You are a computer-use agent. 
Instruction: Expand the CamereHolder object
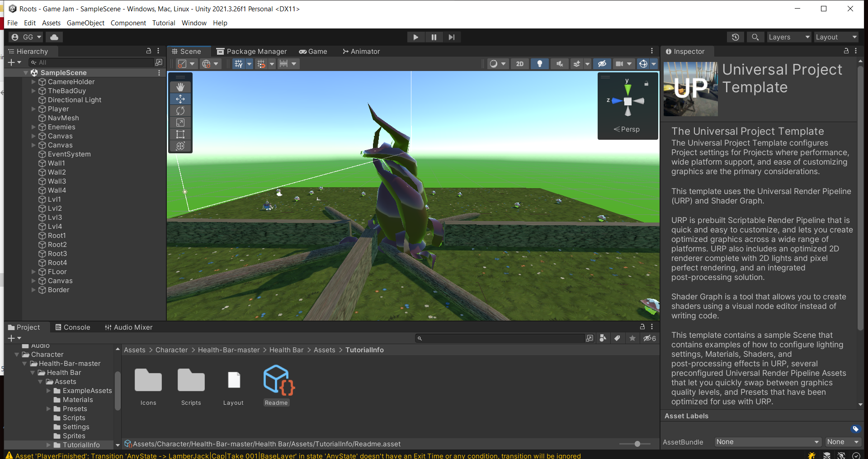(x=33, y=82)
